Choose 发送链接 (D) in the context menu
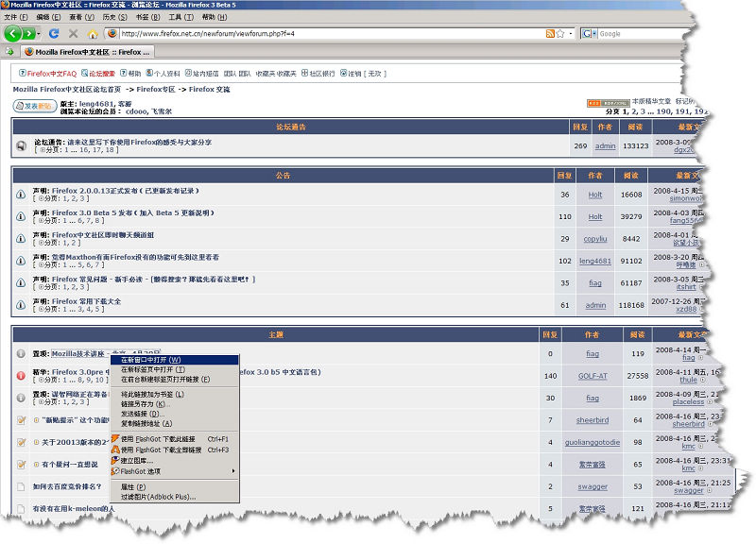This screenshot has height=544, width=756. click(x=175, y=414)
